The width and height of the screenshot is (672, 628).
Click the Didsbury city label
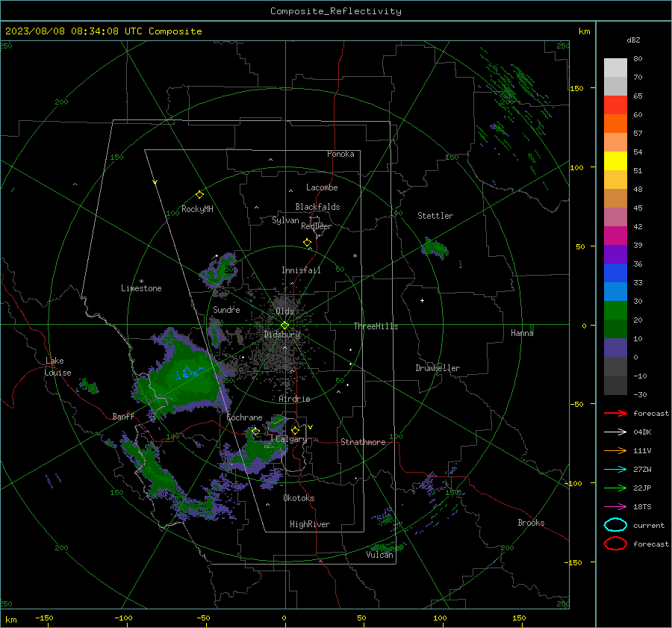281,335
